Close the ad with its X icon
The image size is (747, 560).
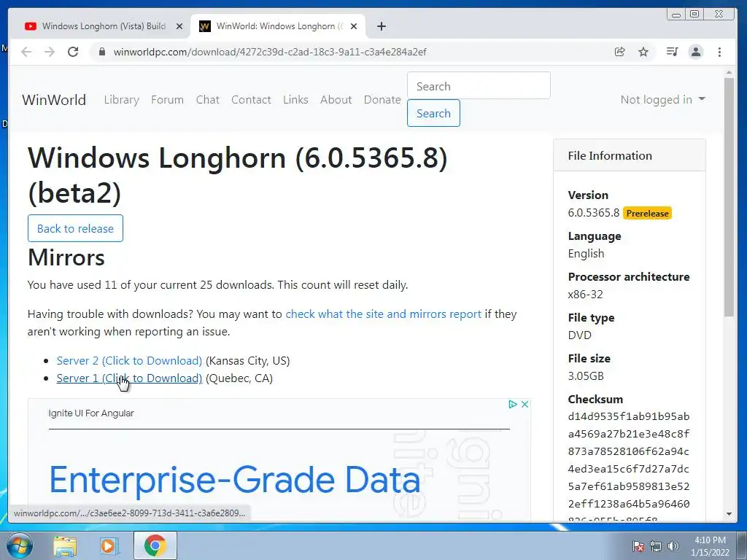525,404
